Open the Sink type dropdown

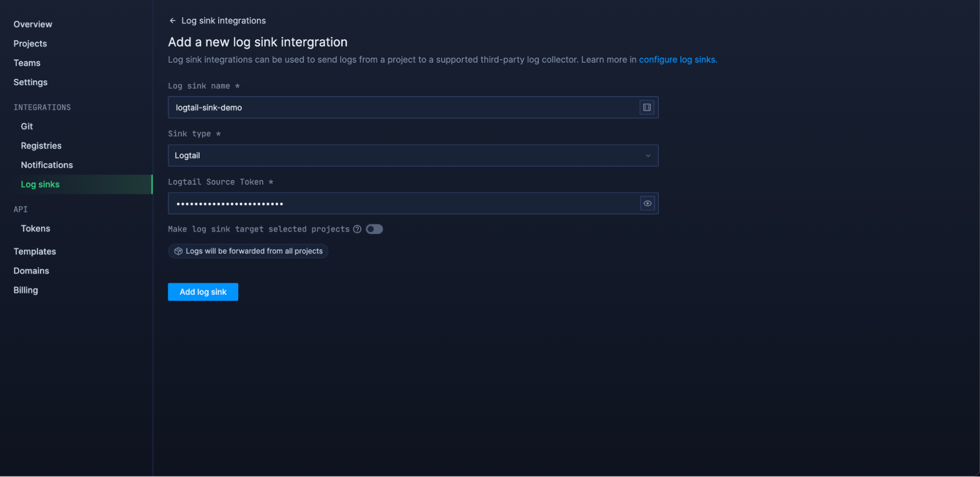(413, 155)
